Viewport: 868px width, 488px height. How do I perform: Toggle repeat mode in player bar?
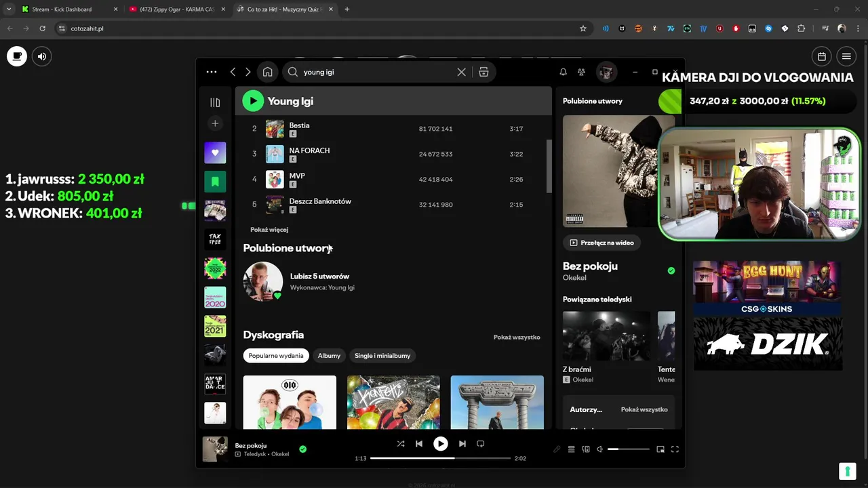480,444
